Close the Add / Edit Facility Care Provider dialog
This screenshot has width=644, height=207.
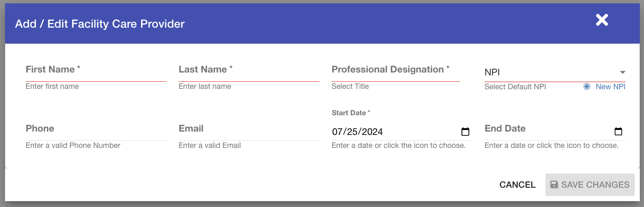pyautogui.click(x=602, y=20)
